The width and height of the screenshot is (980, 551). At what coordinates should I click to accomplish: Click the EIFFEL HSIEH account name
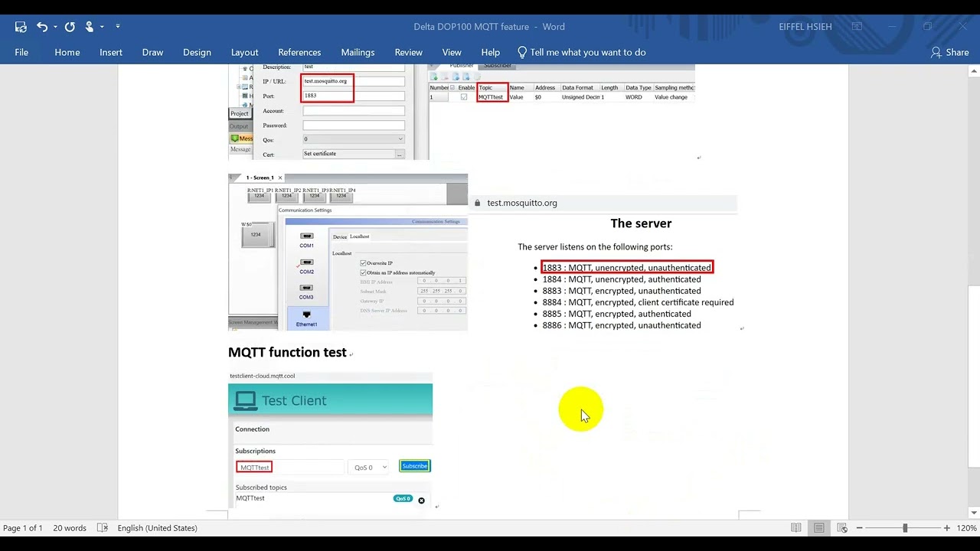point(805,27)
